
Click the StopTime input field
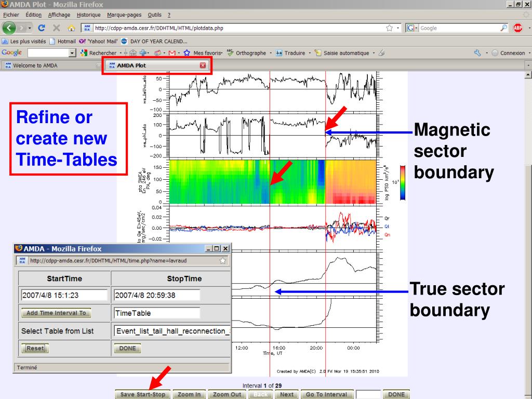(157, 295)
